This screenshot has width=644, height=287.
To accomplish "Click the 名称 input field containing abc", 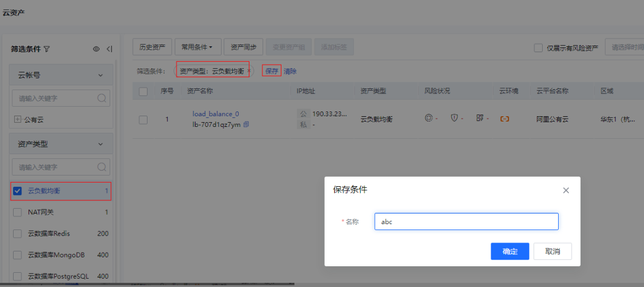I will pyautogui.click(x=466, y=222).
